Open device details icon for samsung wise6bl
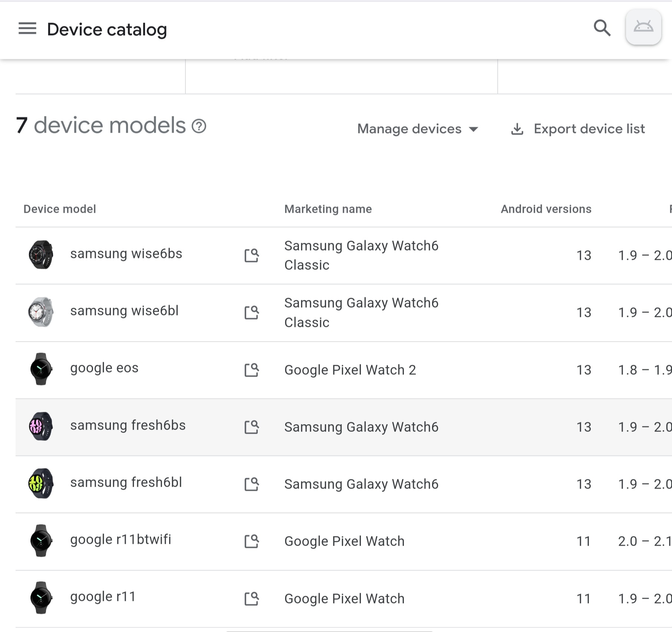Image resolution: width=672 pixels, height=632 pixels. click(x=252, y=312)
